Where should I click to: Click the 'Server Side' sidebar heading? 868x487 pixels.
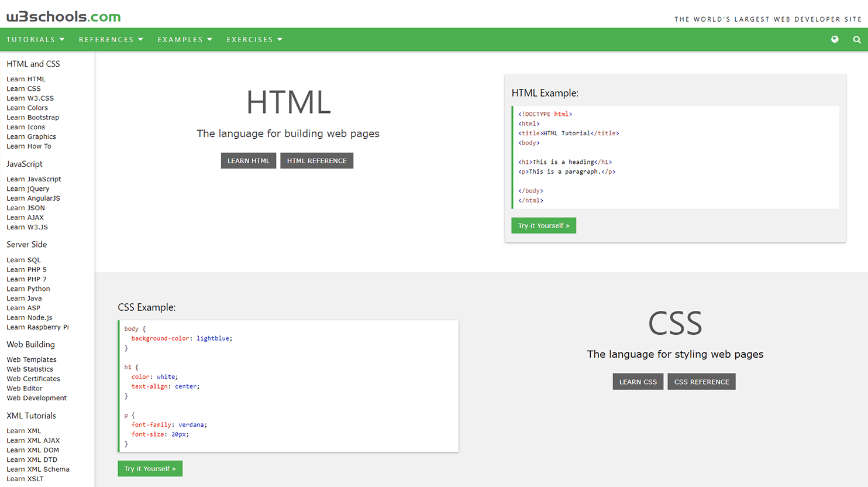coord(27,244)
